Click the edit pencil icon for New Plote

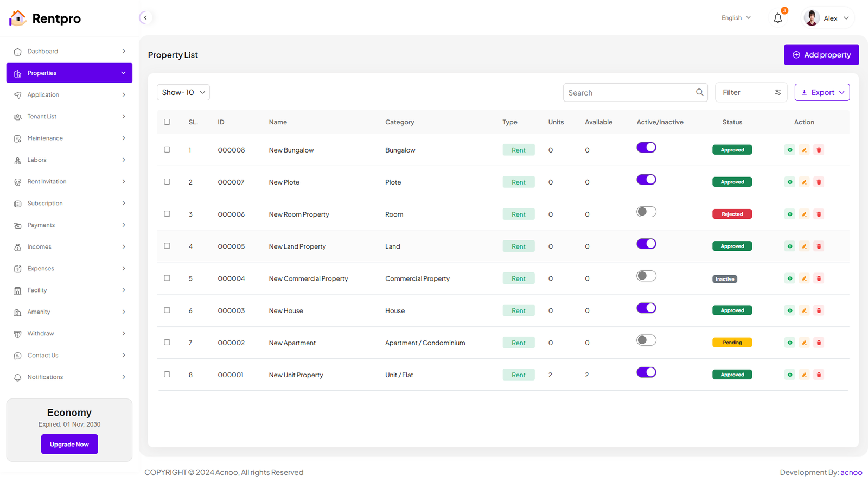coord(804,182)
